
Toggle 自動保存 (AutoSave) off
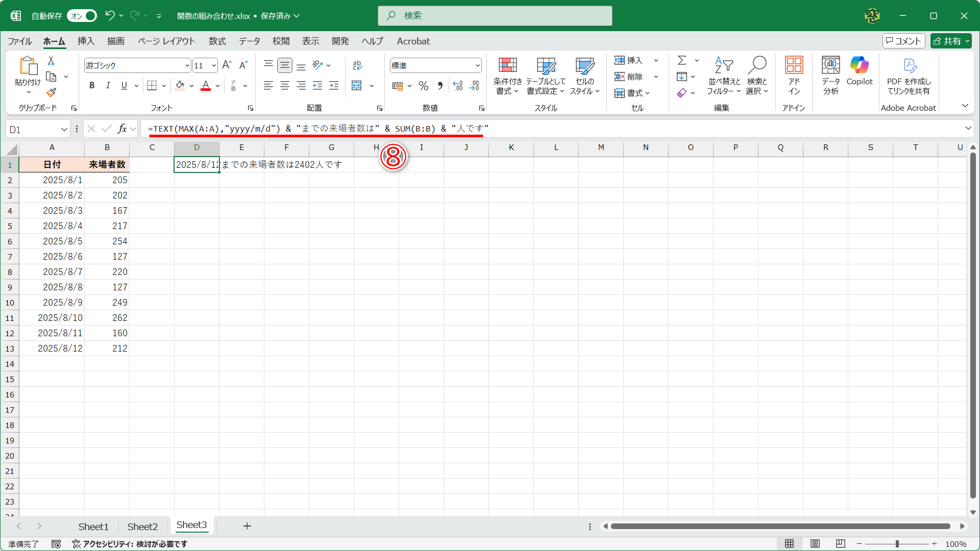click(81, 16)
